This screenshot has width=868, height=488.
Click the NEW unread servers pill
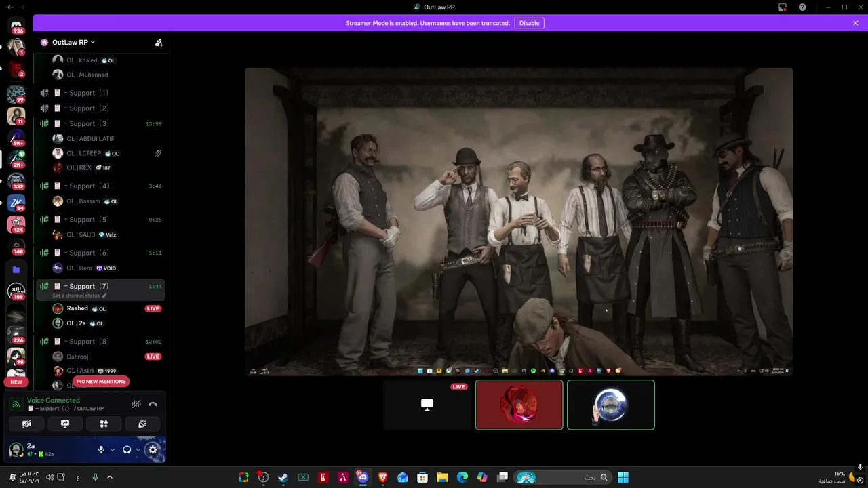[16, 382]
